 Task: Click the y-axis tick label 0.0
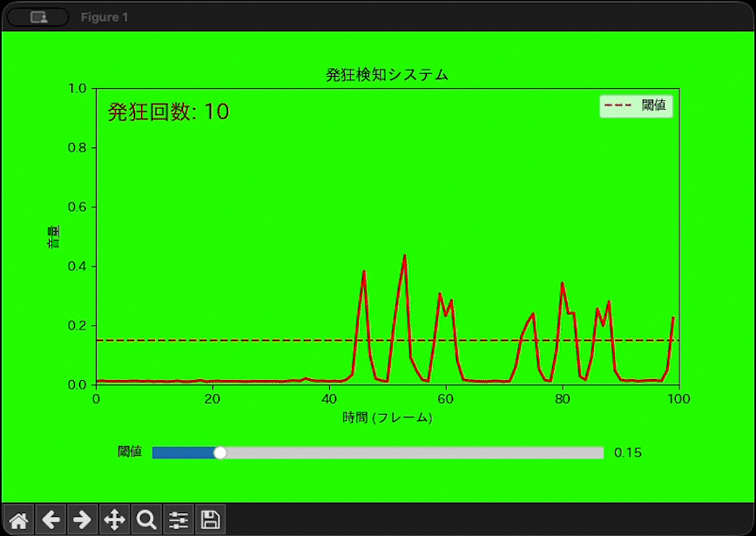click(x=78, y=384)
